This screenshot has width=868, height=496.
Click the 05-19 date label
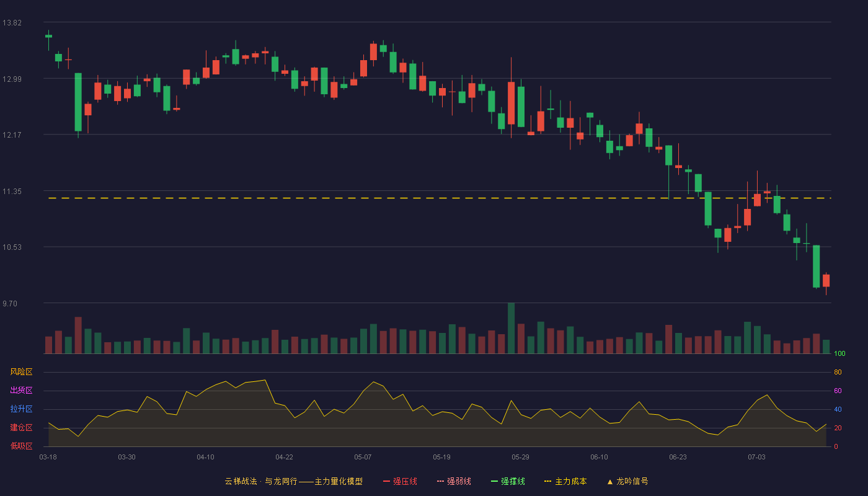[x=441, y=457]
